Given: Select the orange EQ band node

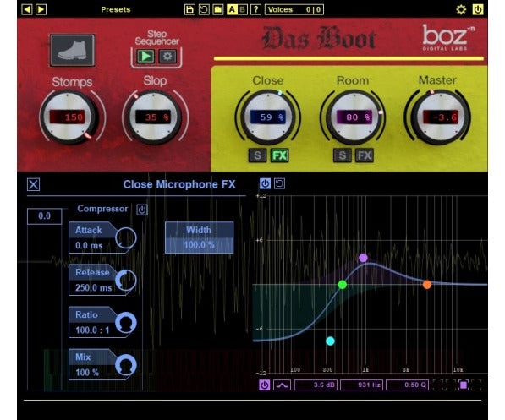Looking at the screenshot, I should (x=427, y=285).
